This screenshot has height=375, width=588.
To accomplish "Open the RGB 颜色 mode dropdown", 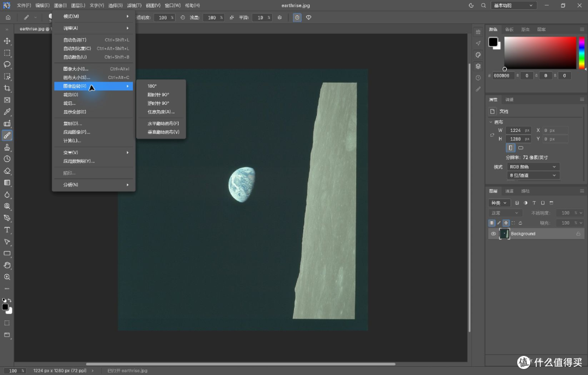I will pyautogui.click(x=533, y=167).
